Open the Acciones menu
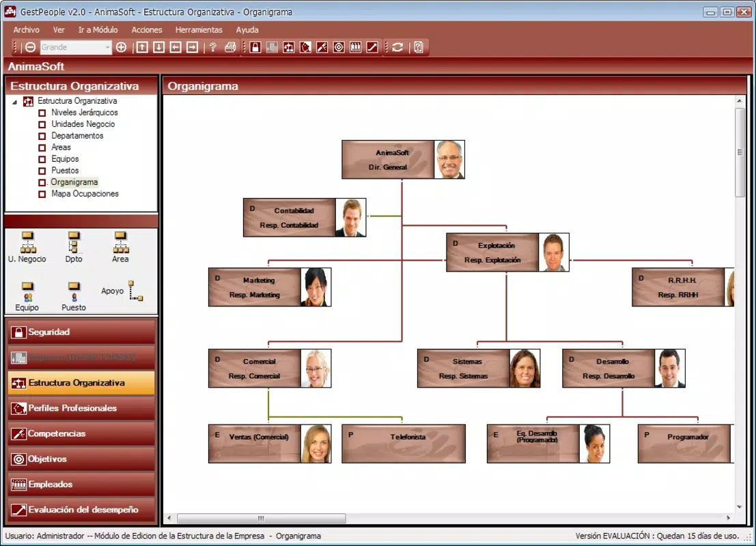756x546 pixels. [x=147, y=30]
